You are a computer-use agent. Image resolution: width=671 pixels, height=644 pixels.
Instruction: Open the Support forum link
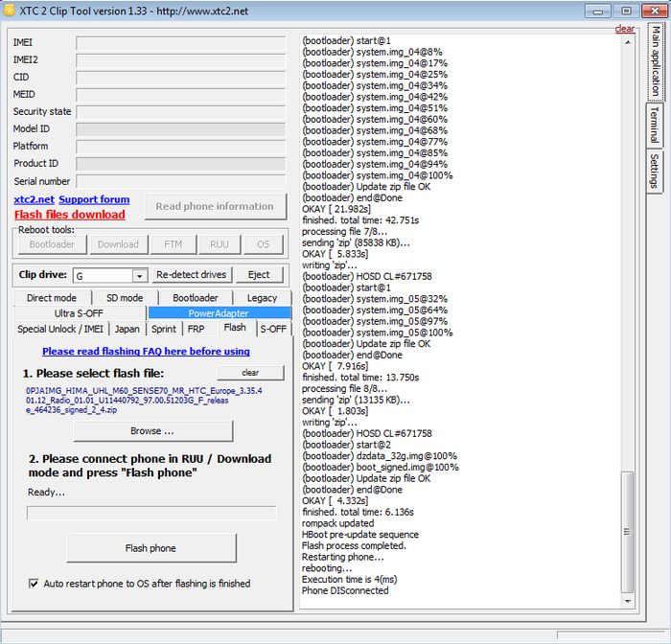[94, 199]
